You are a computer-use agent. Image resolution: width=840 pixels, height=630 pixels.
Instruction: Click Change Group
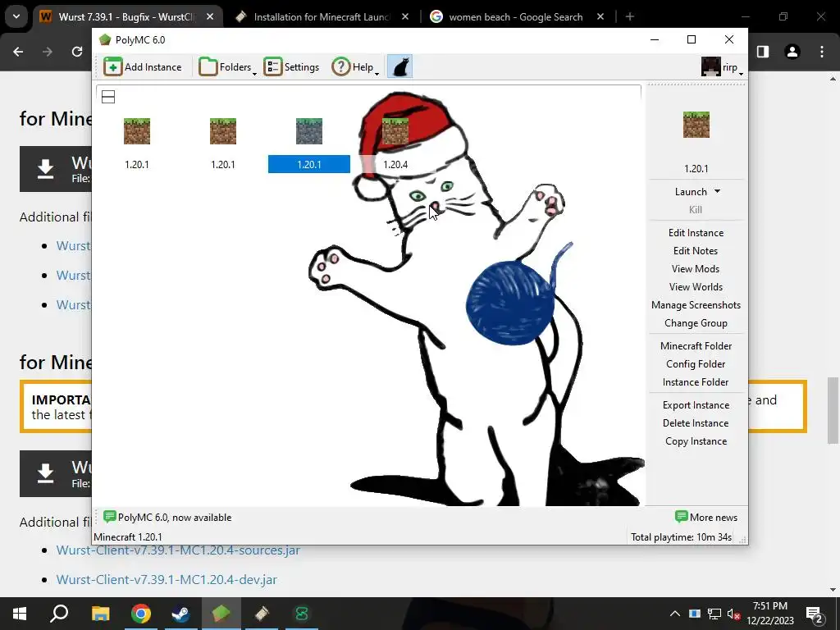tap(696, 323)
